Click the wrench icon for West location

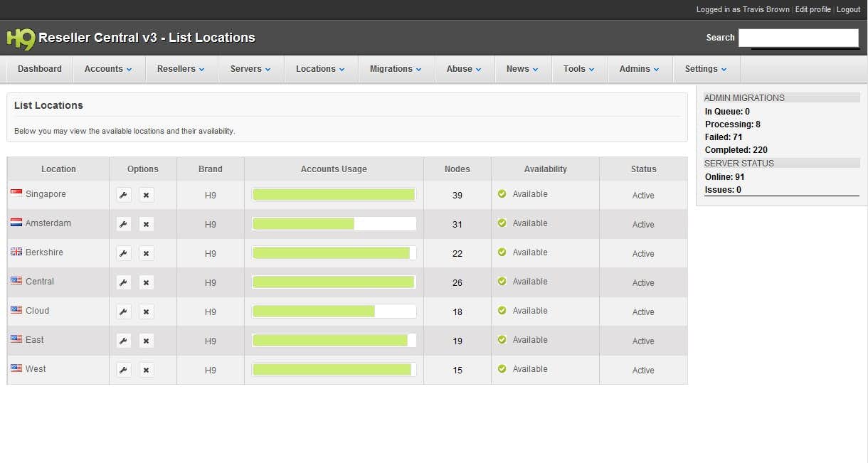click(x=124, y=370)
